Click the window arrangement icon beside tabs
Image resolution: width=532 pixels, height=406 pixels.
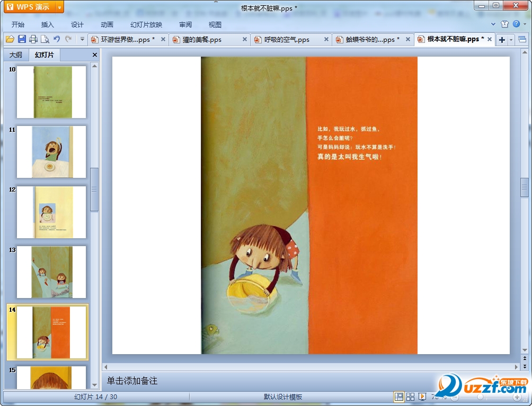522,40
